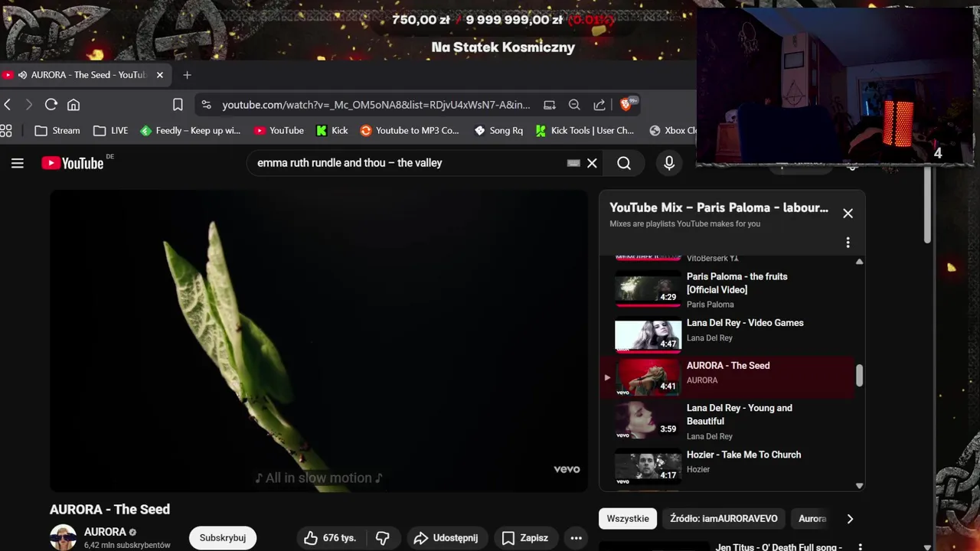This screenshot has height=551, width=980.
Task: Open the Xbox bookmark
Action: coord(672,131)
